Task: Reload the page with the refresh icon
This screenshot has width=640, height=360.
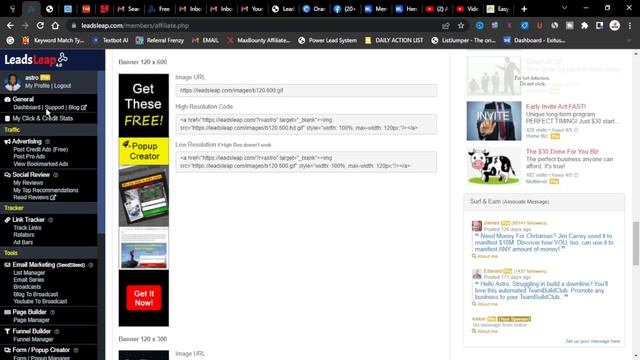Action: coord(40,26)
